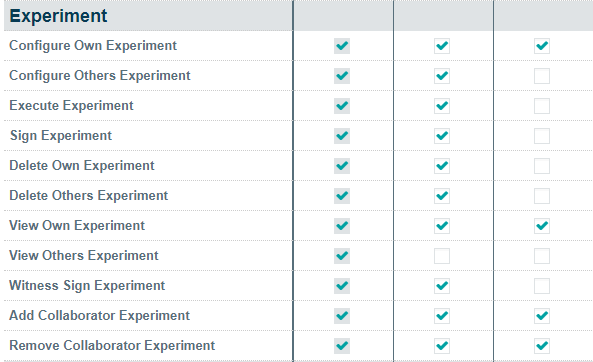Viewport: 593px width, 362px height.
Task: Uncheck Execute Experiment in the second column
Action: [x=442, y=106]
